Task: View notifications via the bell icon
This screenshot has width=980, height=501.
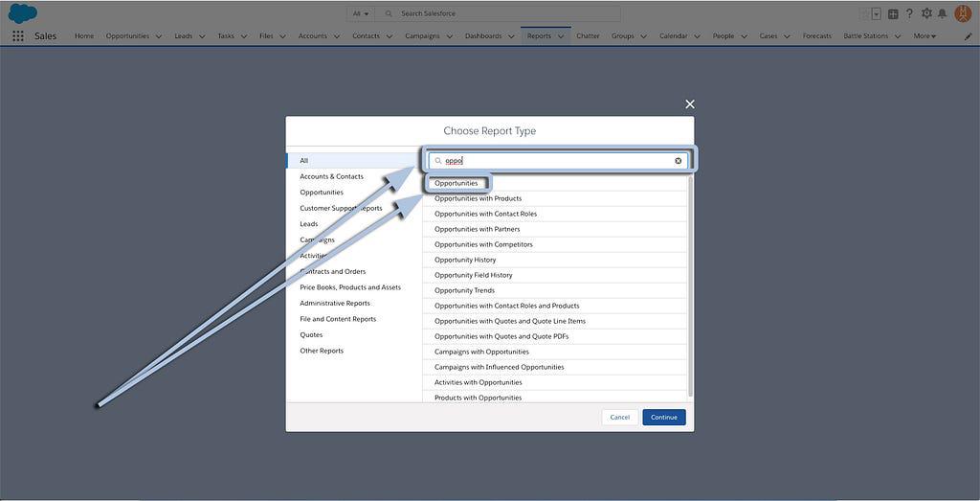Action: (943, 13)
